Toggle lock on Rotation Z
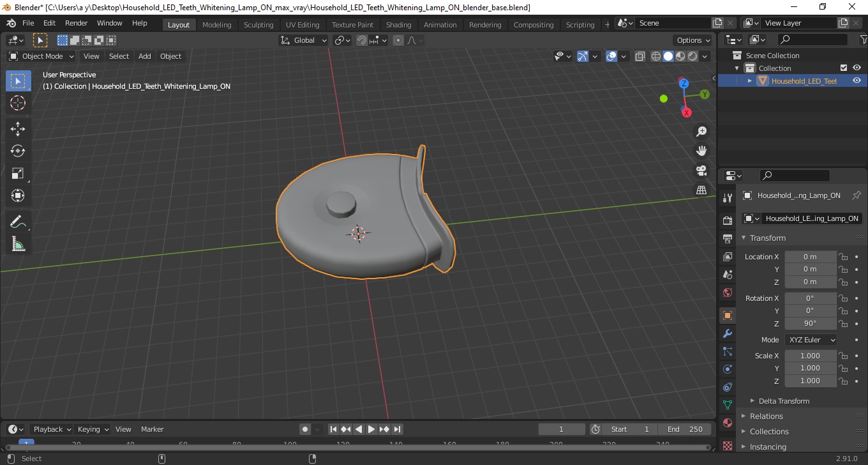The width and height of the screenshot is (868, 465). point(843,323)
